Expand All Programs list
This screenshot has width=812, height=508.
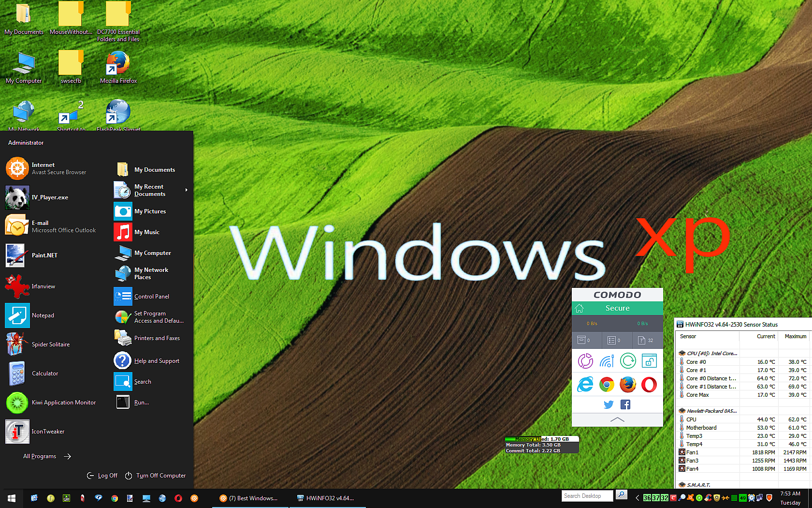tap(47, 456)
